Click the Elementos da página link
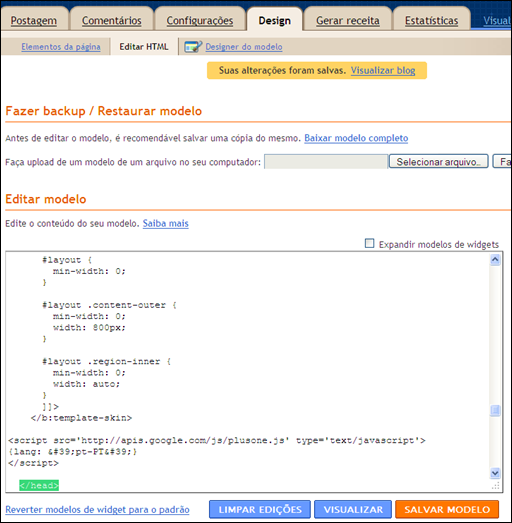The height and width of the screenshot is (523, 512). pos(61,47)
